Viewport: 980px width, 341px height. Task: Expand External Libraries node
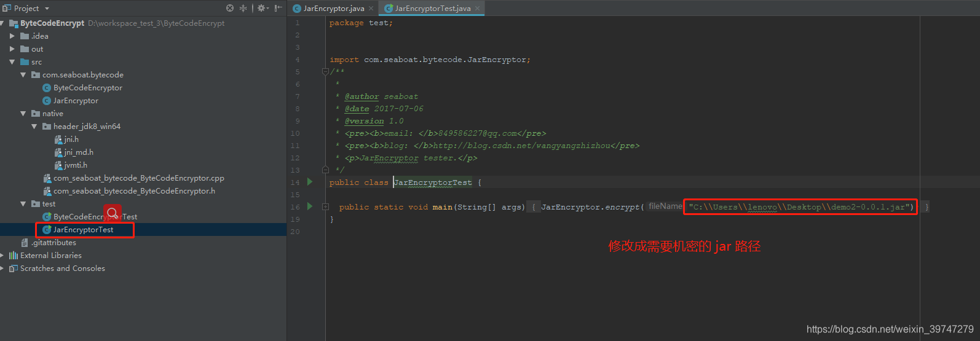point(2,256)
